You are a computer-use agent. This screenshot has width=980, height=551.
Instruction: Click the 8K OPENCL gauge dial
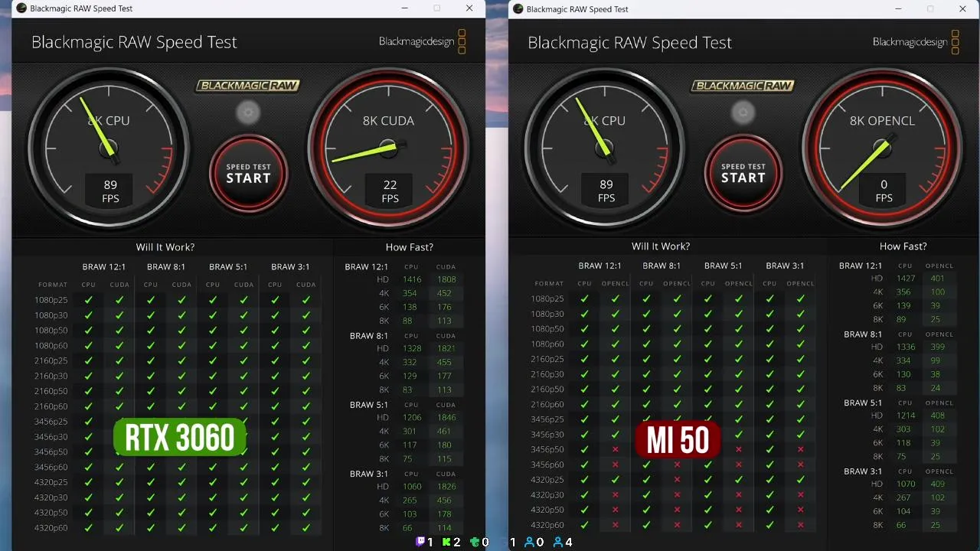pos(883,147)
